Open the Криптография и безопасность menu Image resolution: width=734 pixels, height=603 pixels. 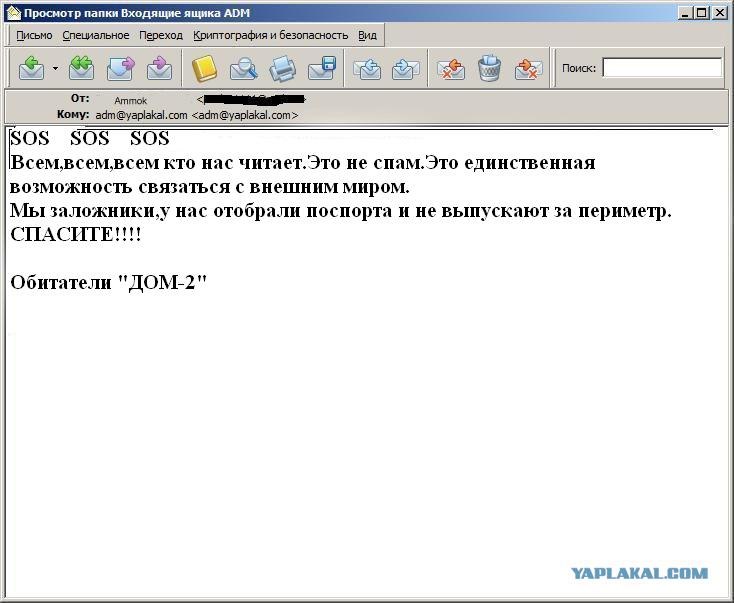pyautogui.click(x=271, y=36)
